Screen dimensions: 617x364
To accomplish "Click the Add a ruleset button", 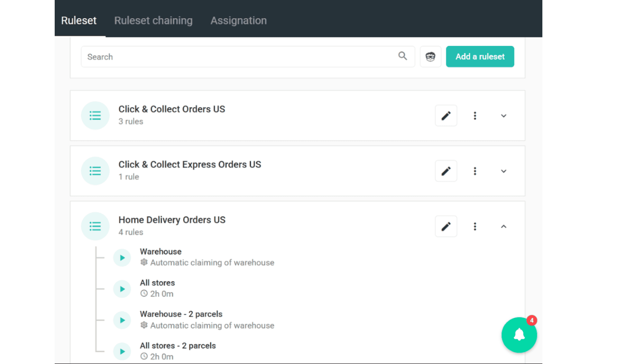I will coord(480,57).
